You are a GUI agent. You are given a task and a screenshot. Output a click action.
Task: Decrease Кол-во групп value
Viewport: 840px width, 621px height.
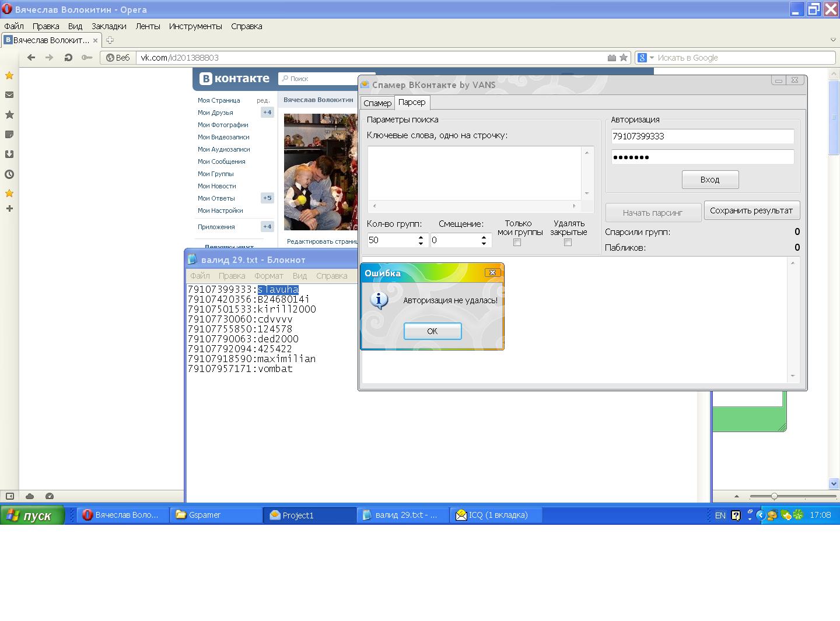click(x=421, y=243)
